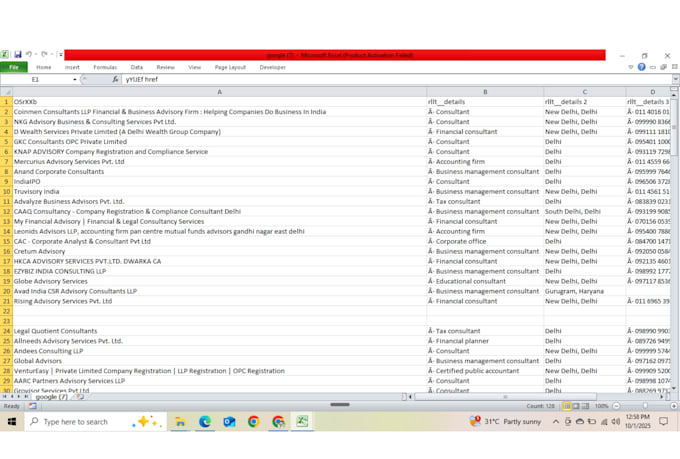This screenshot has width=680, height=459.
Task: Select the cell Anand Corporate Consultants
Action: tap(219, 172)
